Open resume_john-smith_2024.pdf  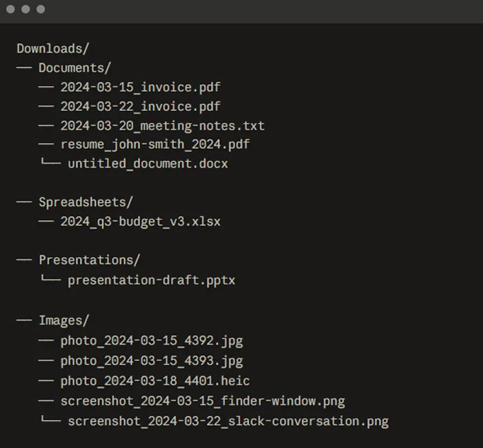click(x=155, y=145)
